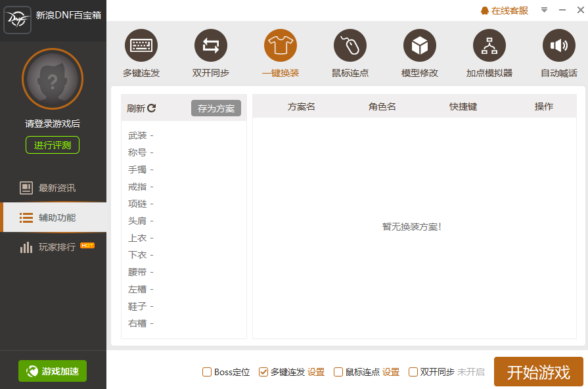Screen dimensions: 588x389
Task: Open the 自动喊话 speaker tool
Action: (x=559, y=45)
